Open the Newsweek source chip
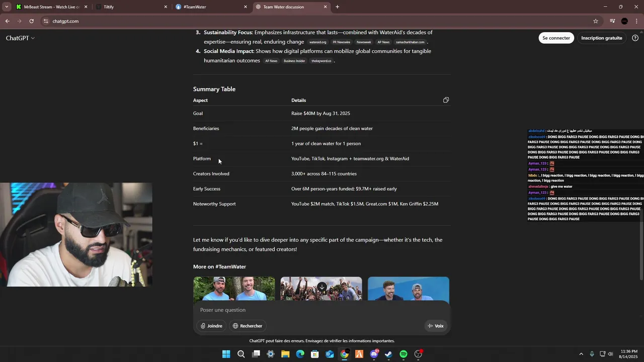Viewport: 644px width, 362px height. pyautogui.click(x=364, y=42)
